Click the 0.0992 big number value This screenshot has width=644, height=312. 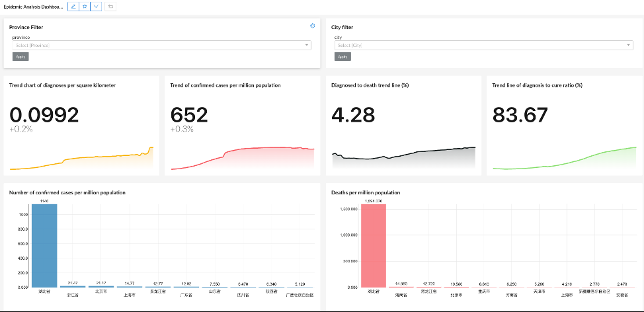[x=44, y=115]
